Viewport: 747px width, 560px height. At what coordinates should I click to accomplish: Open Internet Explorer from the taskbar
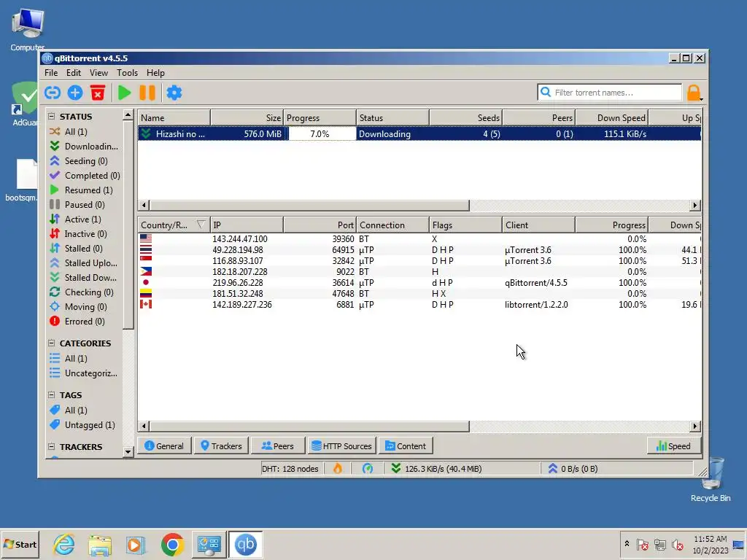(x=64, y=544)
